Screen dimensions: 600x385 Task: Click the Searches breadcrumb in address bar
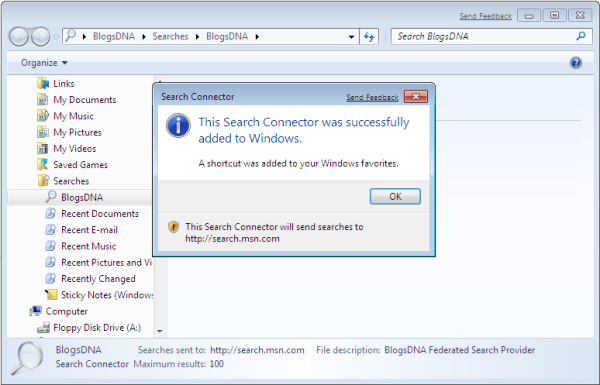pyautogui.click(x=170, y=36)
